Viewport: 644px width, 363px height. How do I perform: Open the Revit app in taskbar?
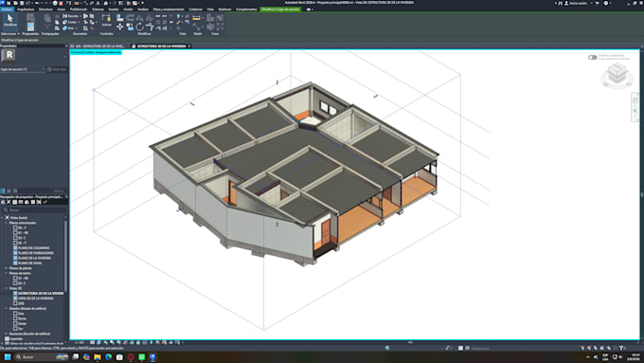point(152,356)
